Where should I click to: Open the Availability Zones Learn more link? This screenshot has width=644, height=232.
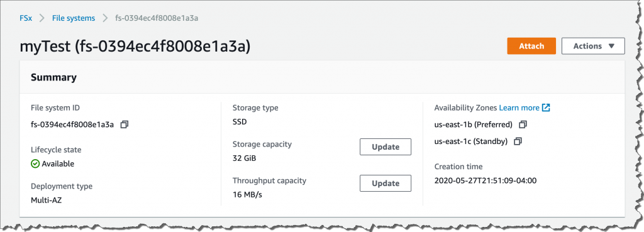click(519, 108)
